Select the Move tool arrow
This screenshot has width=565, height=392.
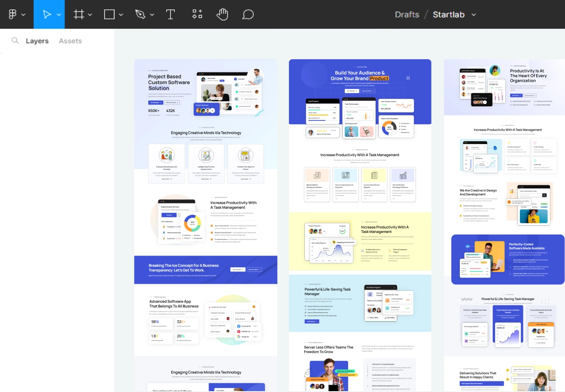pyautogui.click(x=47, y=15)
